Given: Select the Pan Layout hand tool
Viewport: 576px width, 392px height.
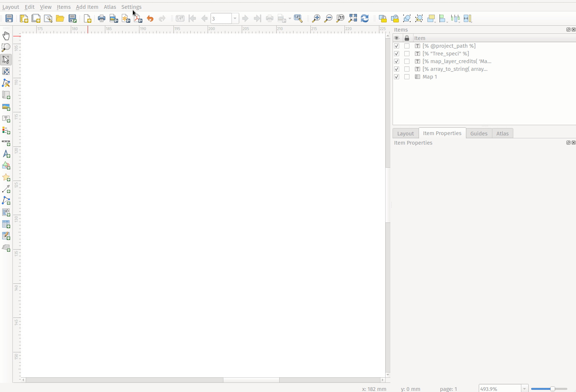Looking at the screenshot, I should pos(6,36).
